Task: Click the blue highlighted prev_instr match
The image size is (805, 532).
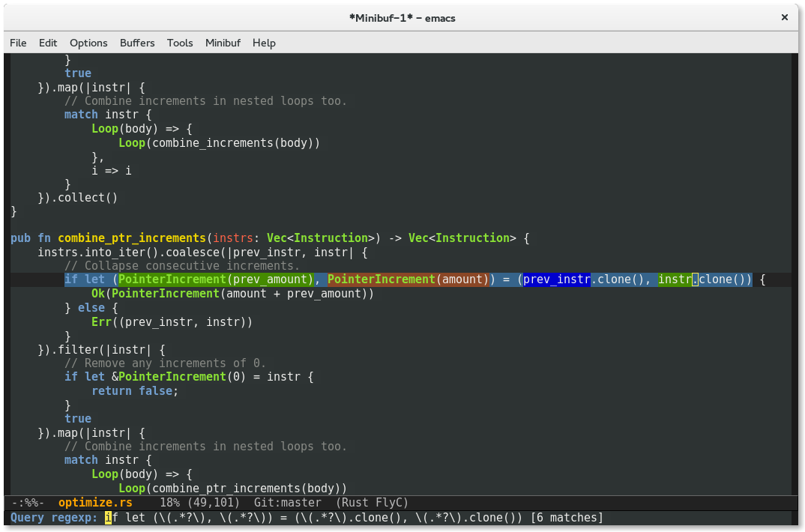Action: click(x=557, y=279)
